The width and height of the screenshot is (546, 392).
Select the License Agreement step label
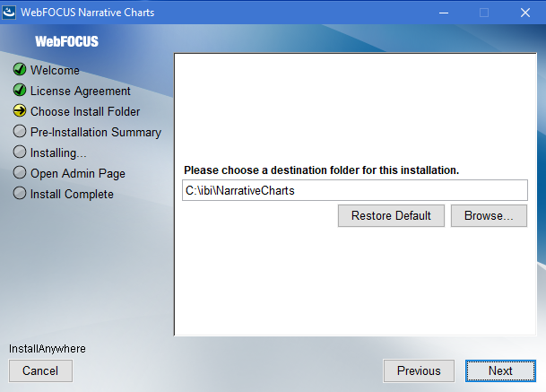tap(81, 91)
